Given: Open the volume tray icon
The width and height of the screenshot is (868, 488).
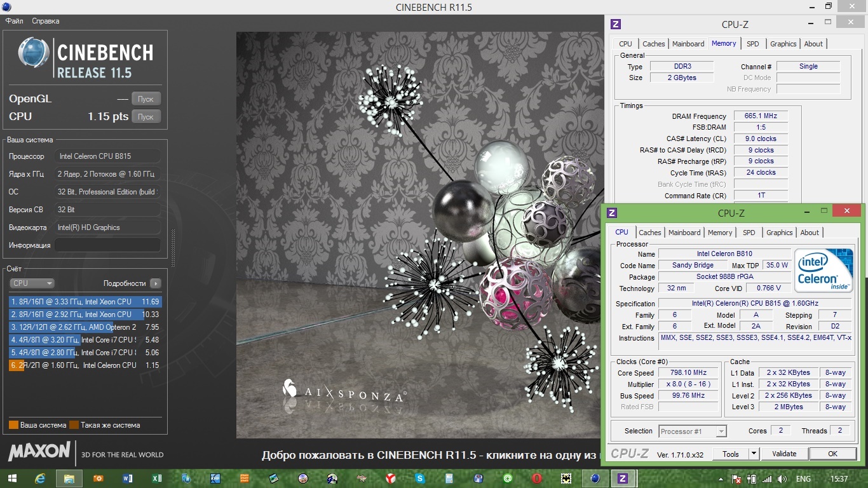Looking at the screenshot, I should coord(782,478).
